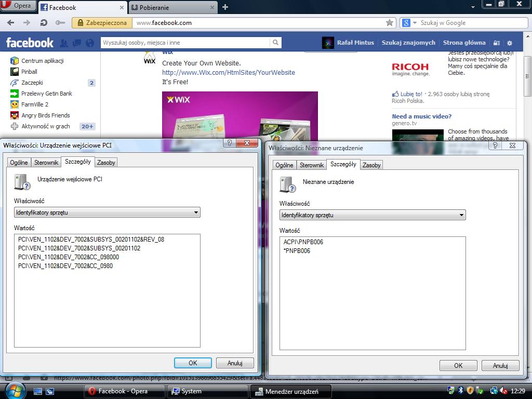Select the ACPI\PNPB006 value row

(303, 242)
